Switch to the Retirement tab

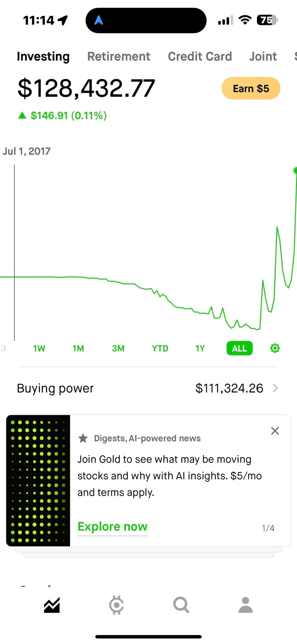pyautogui.click(x=119, y=56)
